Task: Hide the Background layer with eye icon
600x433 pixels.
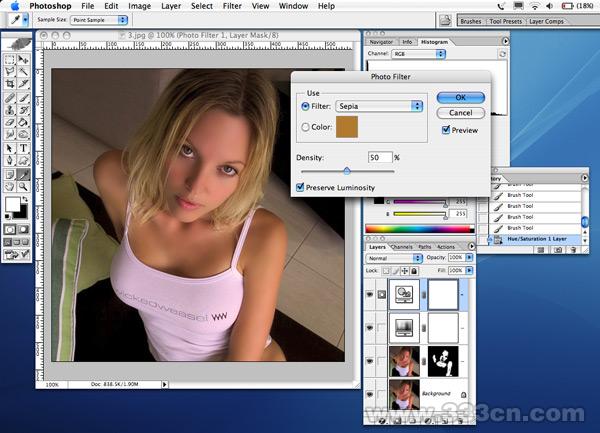Action: [372, 393]
